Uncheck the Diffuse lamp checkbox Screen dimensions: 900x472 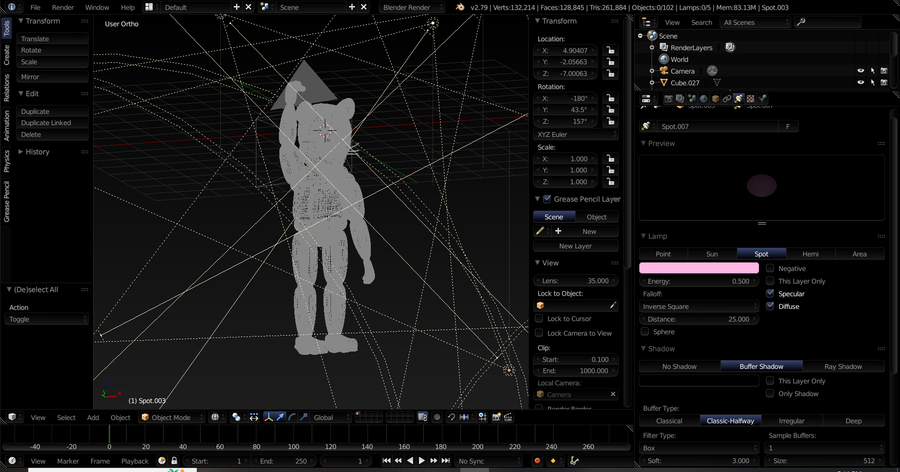point(770,306)
